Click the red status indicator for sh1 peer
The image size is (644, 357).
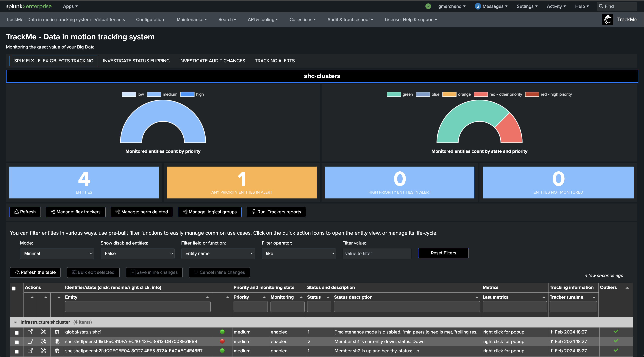[222, 341]
